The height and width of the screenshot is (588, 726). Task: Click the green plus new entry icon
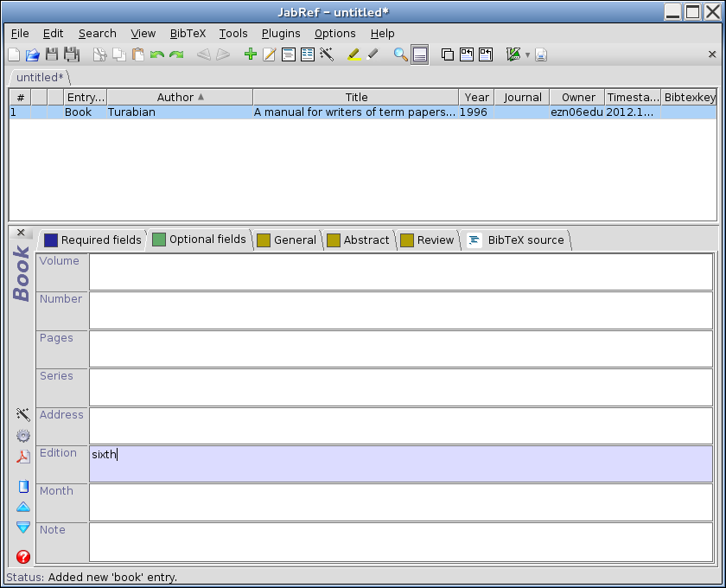251,54
